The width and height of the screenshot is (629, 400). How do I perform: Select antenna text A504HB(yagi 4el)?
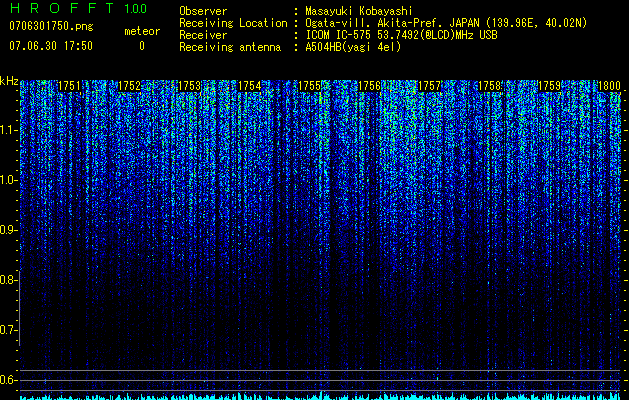pyautogui.click(x=353, y=47)
